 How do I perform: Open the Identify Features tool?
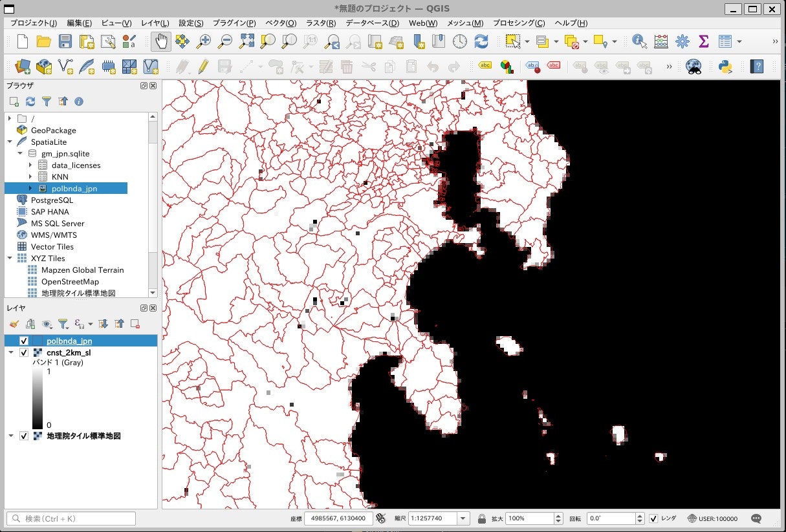tap(637, 40)
